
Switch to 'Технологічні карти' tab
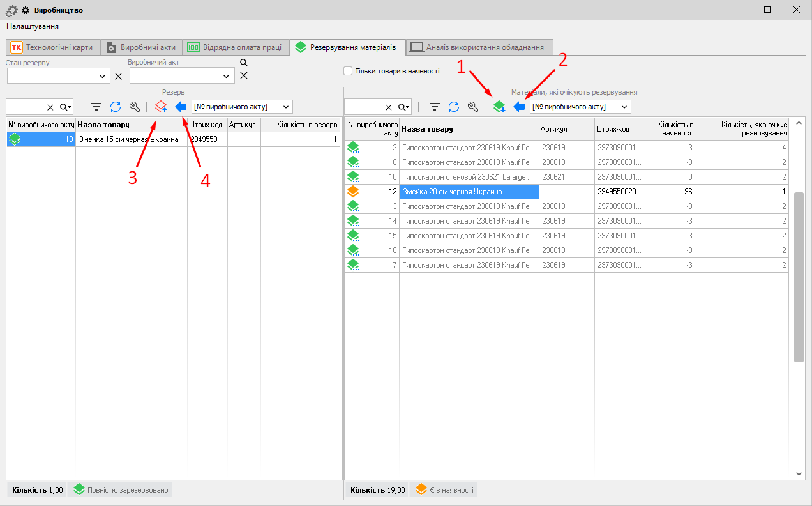point(52,47)
